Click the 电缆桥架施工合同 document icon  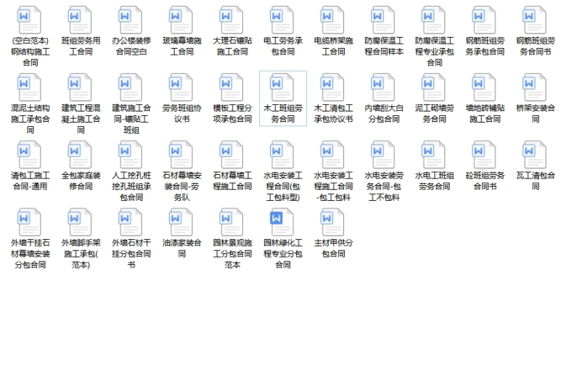333,21
